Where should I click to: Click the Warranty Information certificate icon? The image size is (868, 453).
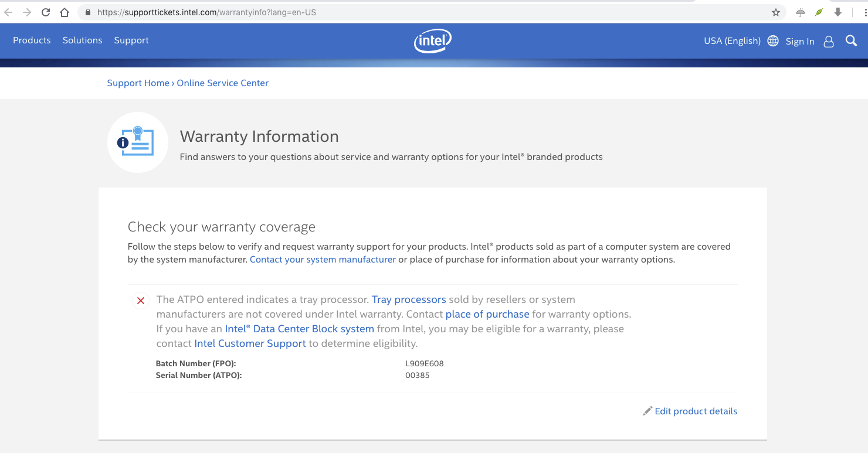pyautogui.click(x=138, y=142)
